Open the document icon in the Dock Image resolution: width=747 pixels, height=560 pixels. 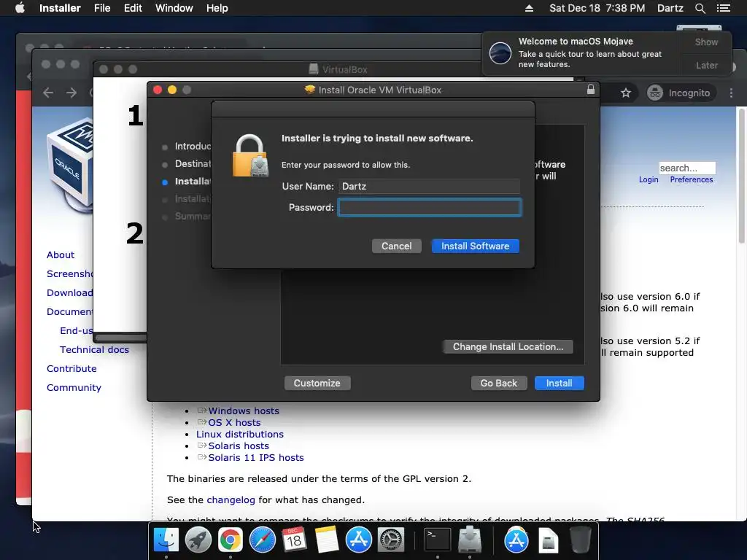point(549,540)
